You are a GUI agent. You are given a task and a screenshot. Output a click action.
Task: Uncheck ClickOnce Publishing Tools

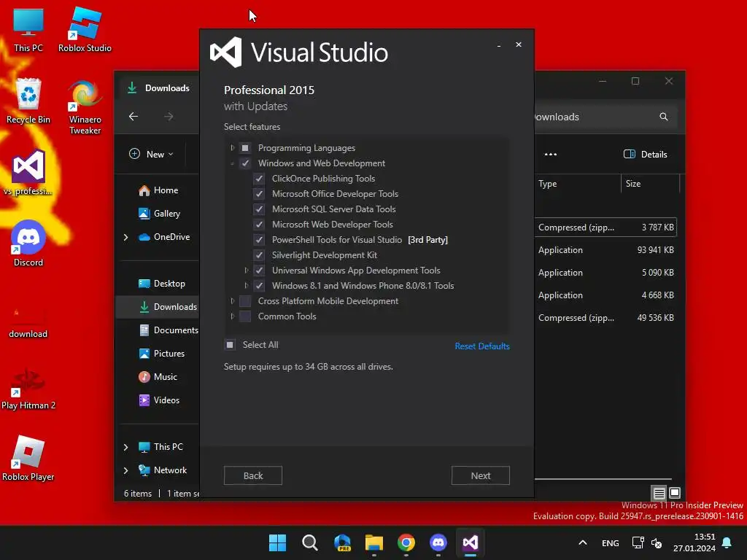[x=259, y=179]
